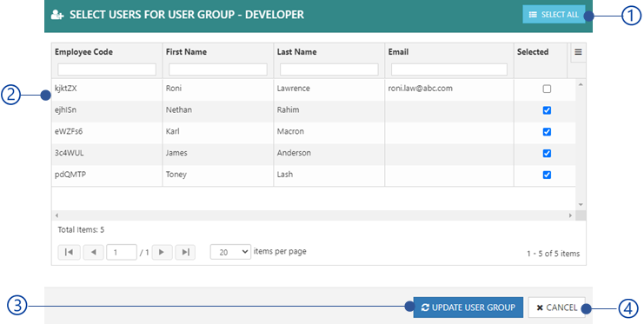Open the grid column menu icon

click(x=578, y=52)
